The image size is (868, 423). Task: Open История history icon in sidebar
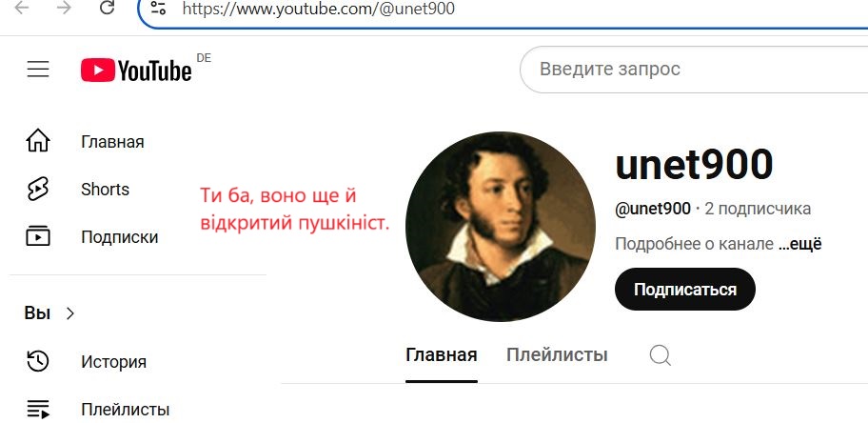(38, 361)
